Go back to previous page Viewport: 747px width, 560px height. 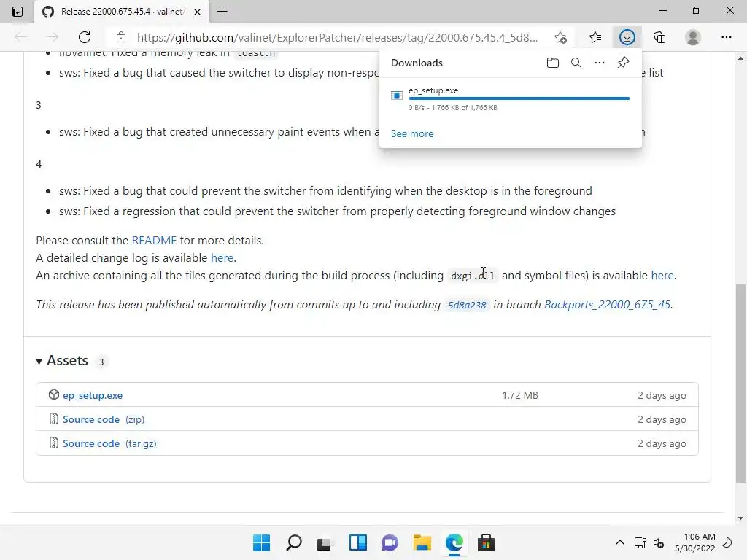[20, 37]
